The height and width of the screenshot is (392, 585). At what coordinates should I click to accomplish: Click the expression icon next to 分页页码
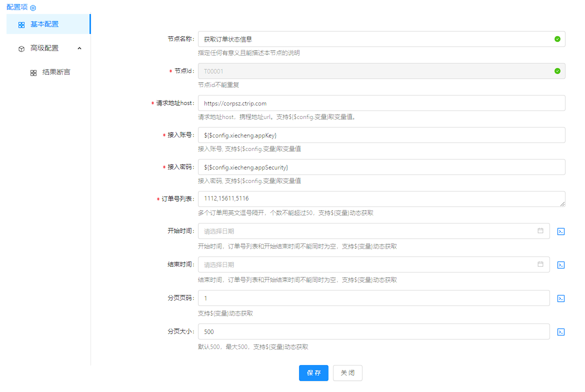(561, 298)
